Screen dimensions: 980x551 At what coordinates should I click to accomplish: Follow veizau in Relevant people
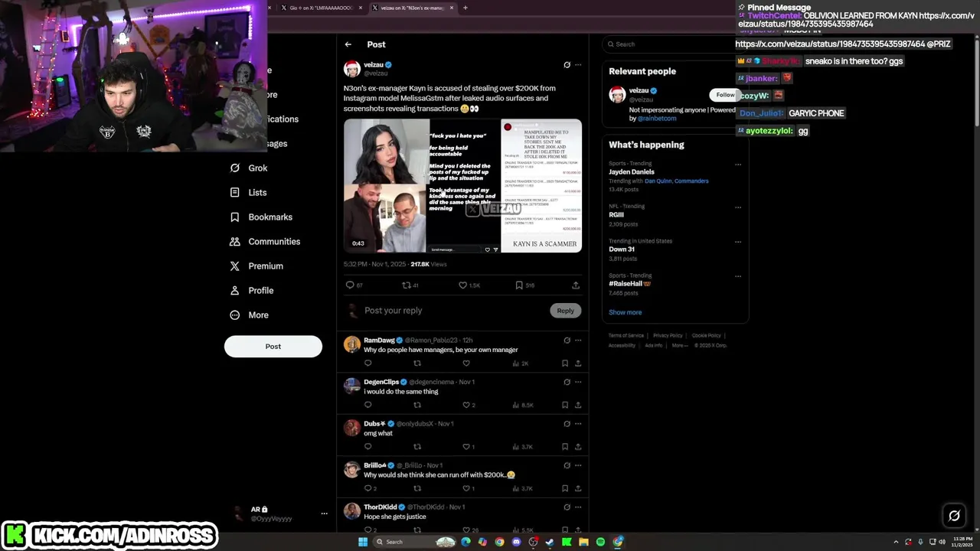725,95
